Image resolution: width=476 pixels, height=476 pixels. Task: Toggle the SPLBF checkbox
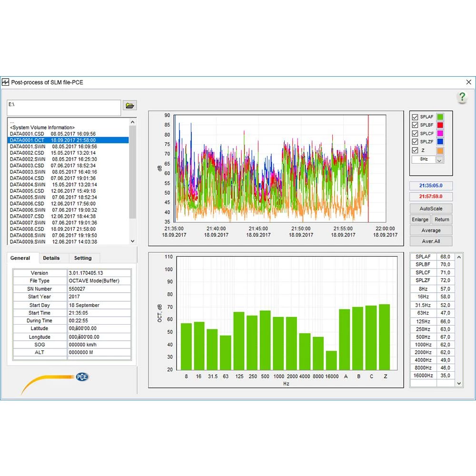415,125
